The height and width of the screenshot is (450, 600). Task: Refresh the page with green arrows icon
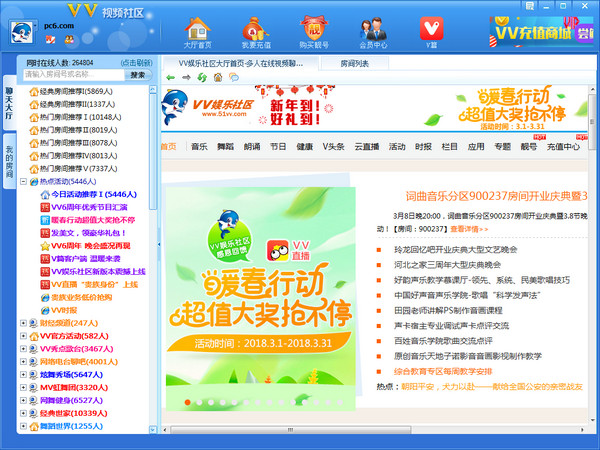click(202, 78)
